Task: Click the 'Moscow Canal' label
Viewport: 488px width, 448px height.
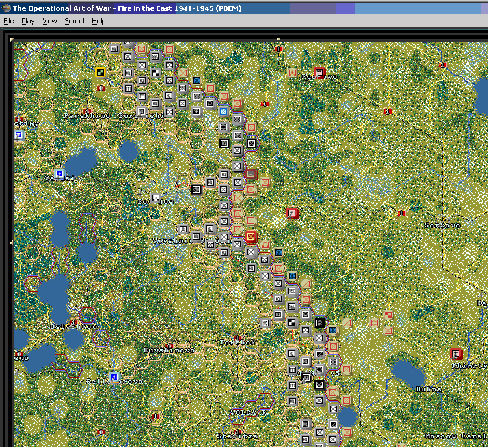Action: (x=456, y=436)
